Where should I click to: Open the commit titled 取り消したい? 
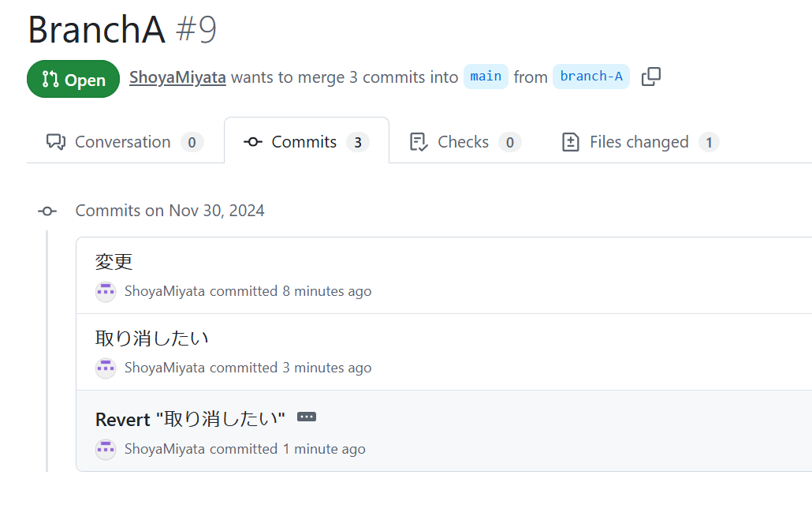[151, 338]
